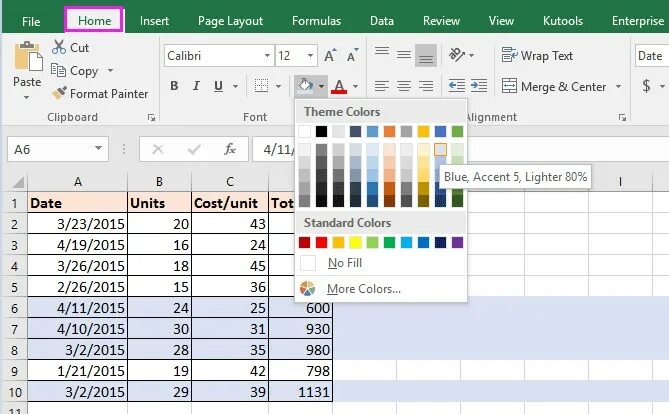669x414 pixels.
Task: Open the Font Color dropdown arrow
Action: point(355,86)
